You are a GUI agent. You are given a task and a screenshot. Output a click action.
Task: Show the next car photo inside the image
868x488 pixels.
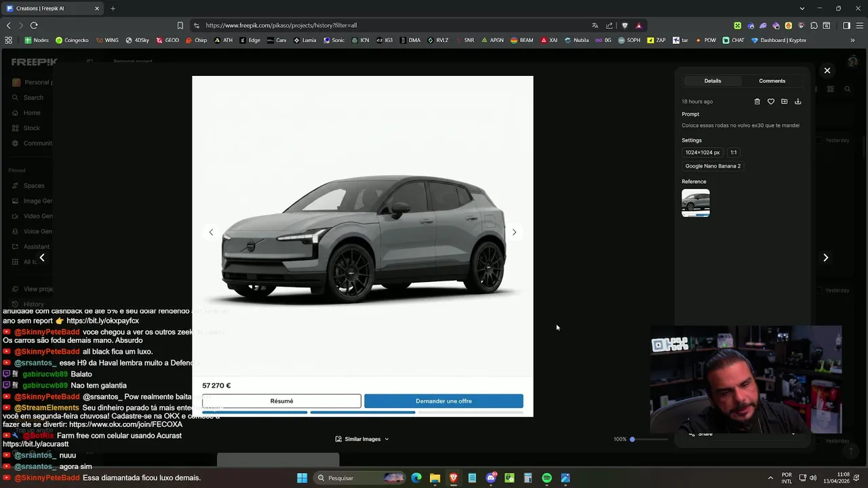tap(514, 232)
